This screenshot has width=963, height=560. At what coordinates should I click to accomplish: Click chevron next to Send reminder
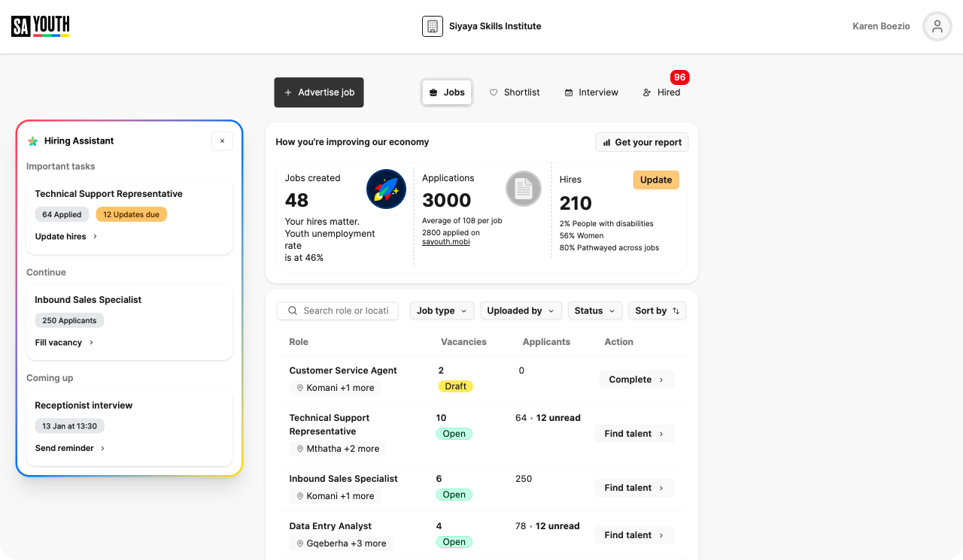102,449
